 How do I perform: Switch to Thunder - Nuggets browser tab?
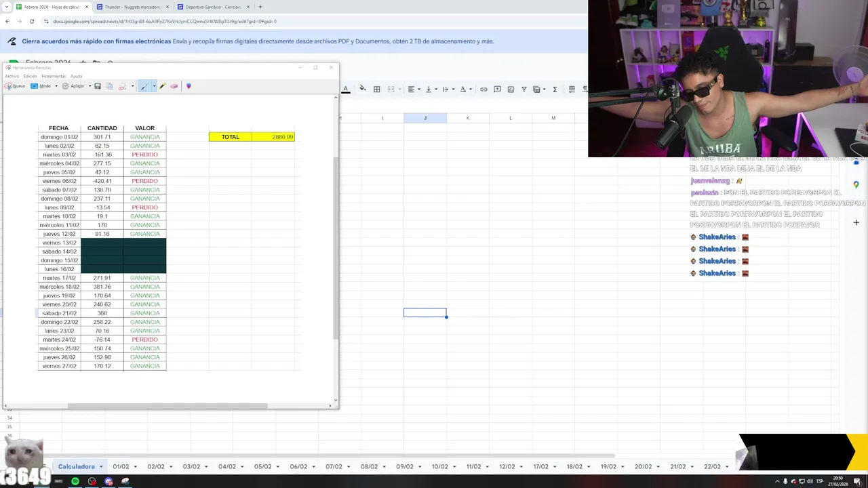[133, 7]
